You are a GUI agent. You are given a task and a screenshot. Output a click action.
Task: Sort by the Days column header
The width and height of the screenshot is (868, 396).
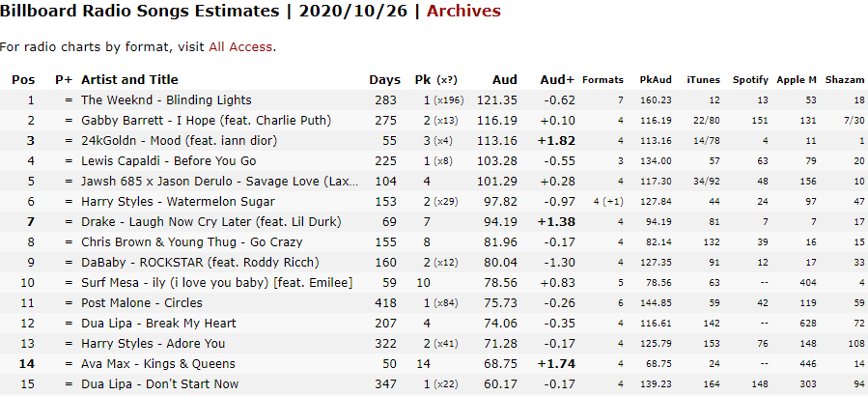(384, 80)
